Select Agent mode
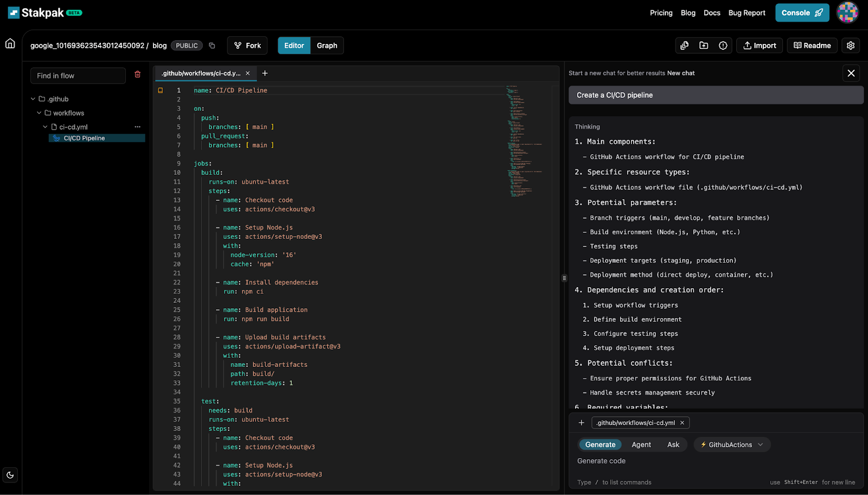Screen dimensions: 868x495 tap(641, 445)
